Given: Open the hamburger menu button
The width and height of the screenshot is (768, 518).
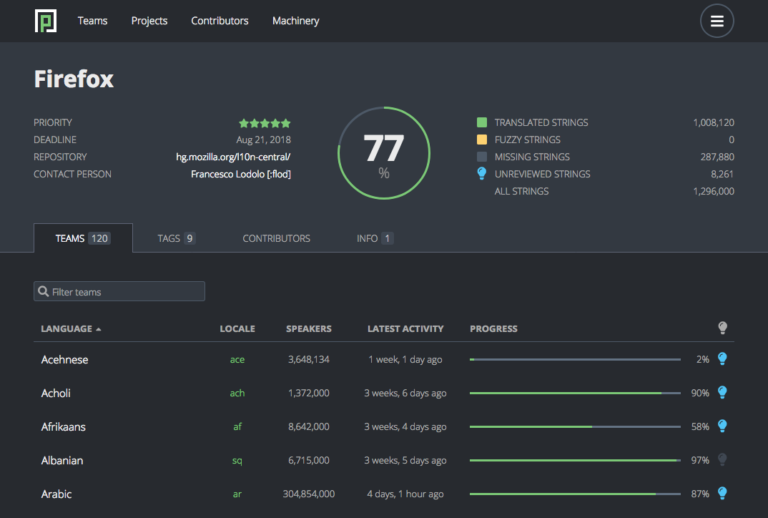Looking at the screenshot, I should tap(716, 21).
